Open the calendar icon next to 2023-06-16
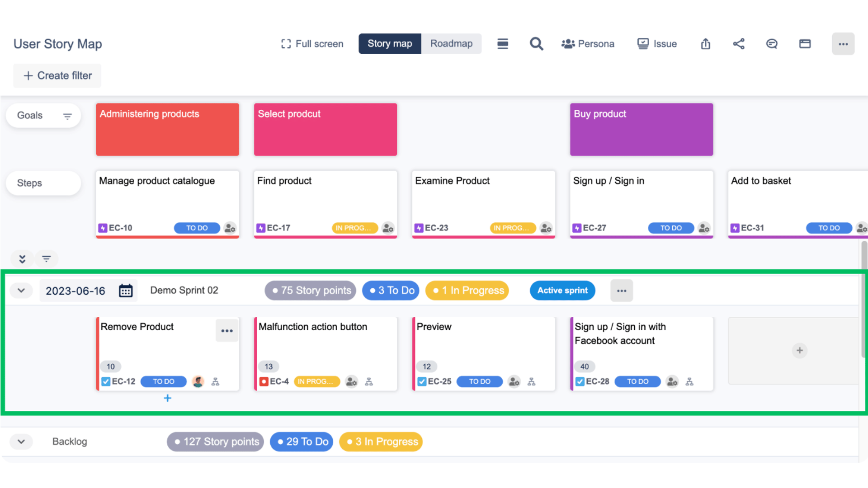The image size is (868, 488). (126, 290)
